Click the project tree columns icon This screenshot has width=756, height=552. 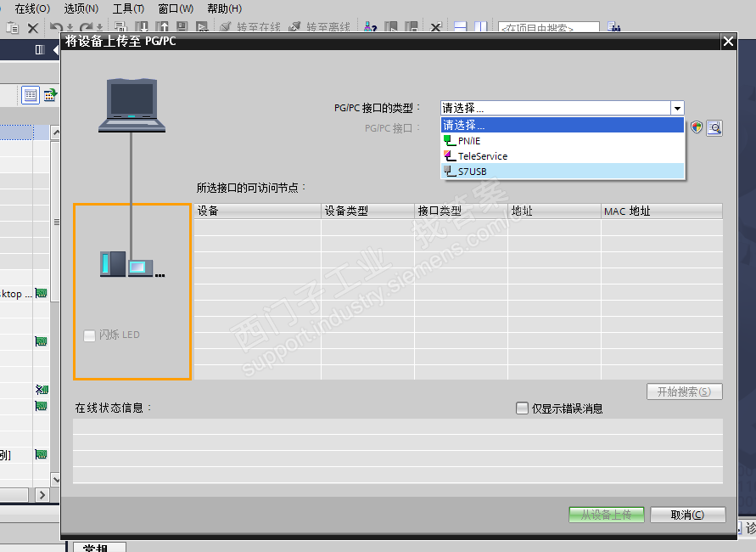tap(40, 50)
